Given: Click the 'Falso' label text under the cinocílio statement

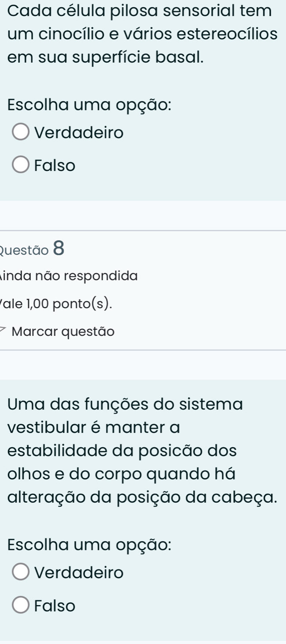Looking at the screenshot, I should click(55, 166).
